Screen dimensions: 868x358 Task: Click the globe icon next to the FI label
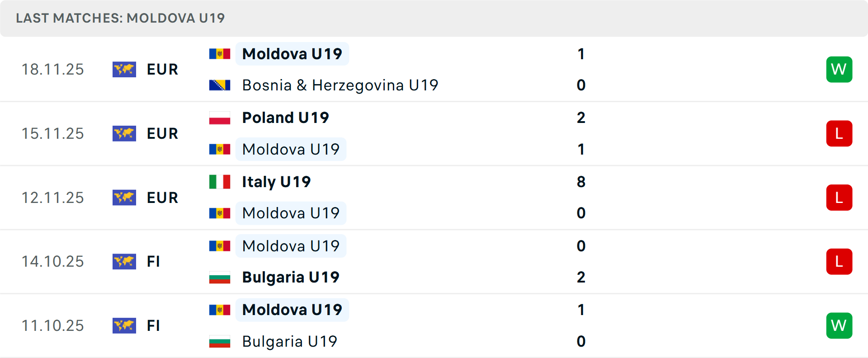(124, 262)
